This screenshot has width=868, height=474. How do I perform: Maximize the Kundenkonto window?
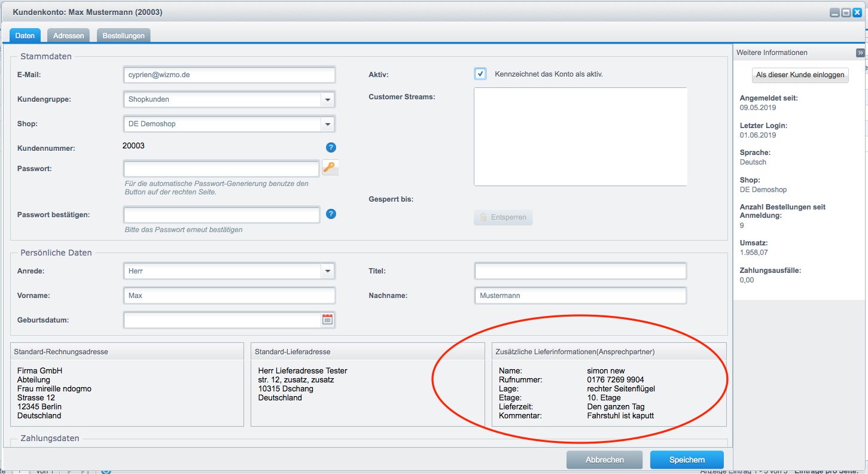846,12
